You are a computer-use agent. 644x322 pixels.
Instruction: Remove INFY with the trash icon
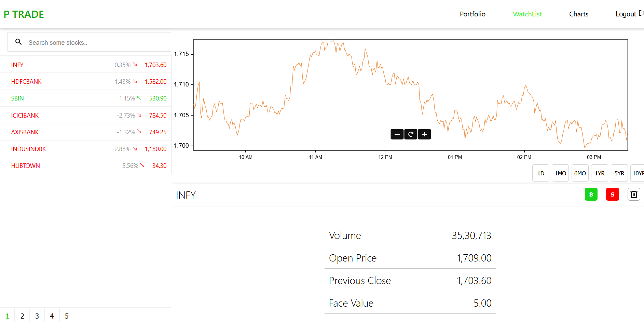tap(634, 194)
